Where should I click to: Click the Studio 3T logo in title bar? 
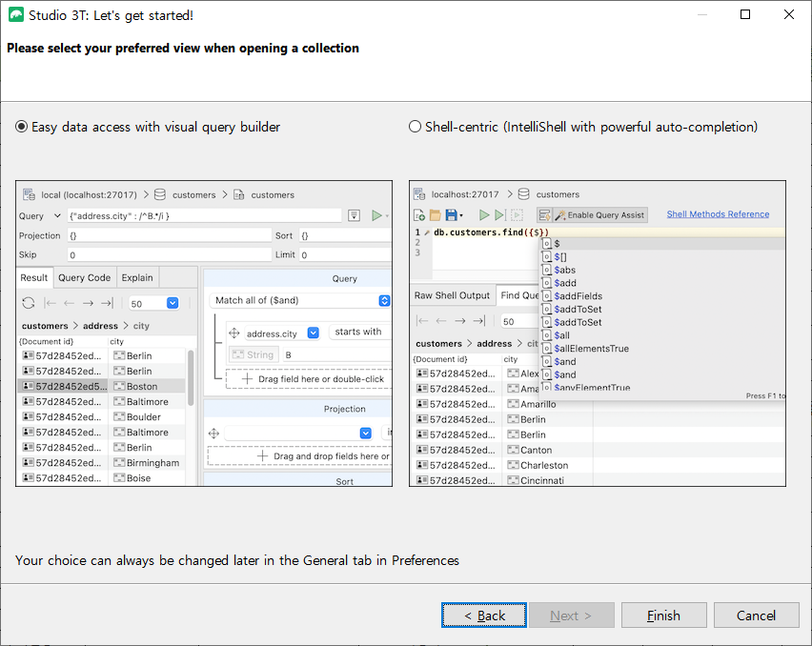(x=16, y=15)
